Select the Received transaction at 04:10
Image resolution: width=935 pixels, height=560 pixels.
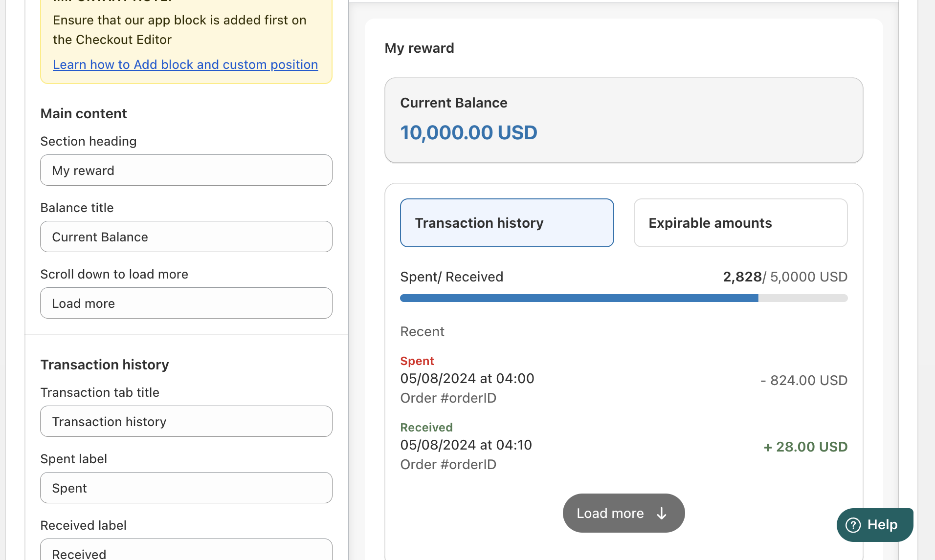tap(466, 445)
